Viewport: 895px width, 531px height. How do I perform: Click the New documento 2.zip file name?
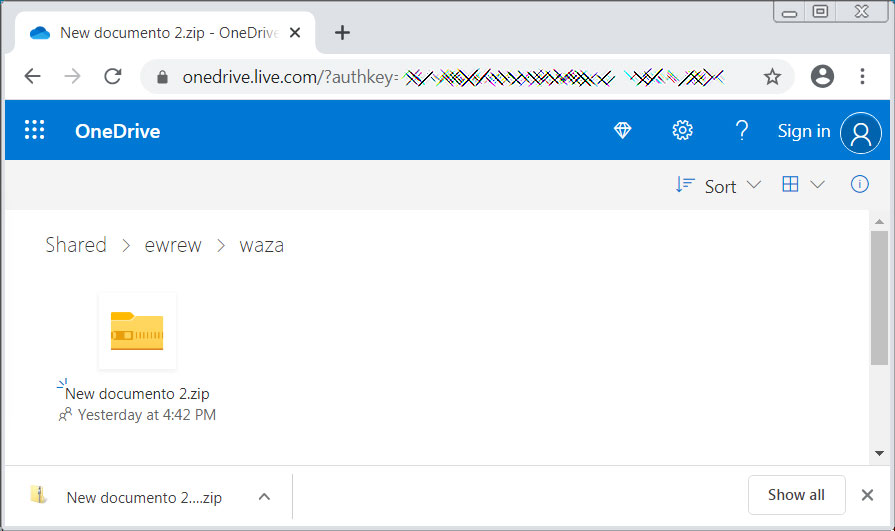click(137, 393)
